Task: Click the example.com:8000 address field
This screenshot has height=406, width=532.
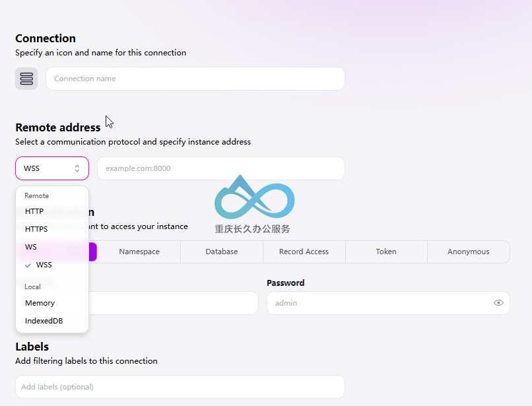Action: (221, 168)
